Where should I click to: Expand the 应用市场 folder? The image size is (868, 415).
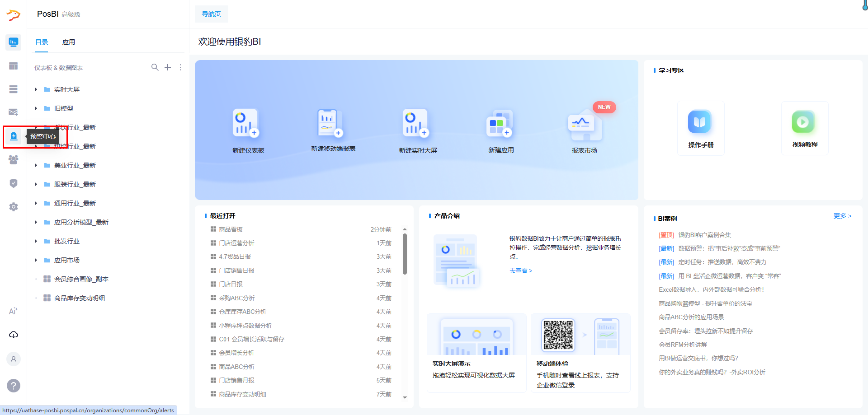click(37, 260)
